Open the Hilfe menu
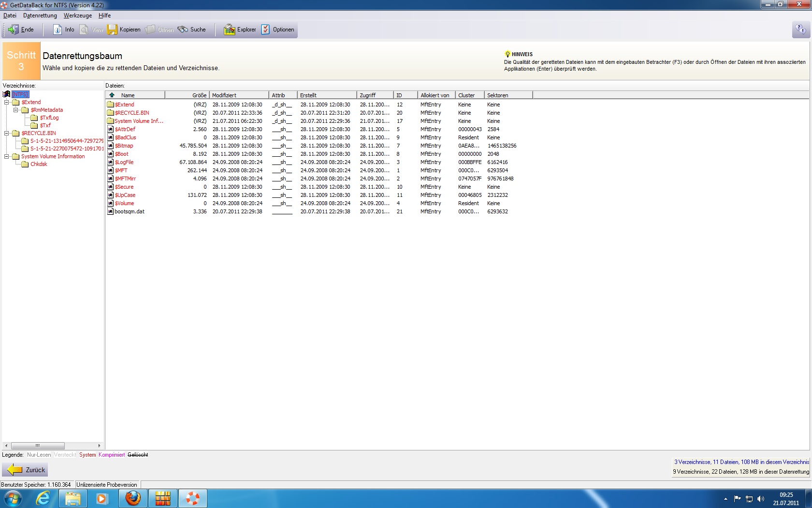 pos(105,15)
